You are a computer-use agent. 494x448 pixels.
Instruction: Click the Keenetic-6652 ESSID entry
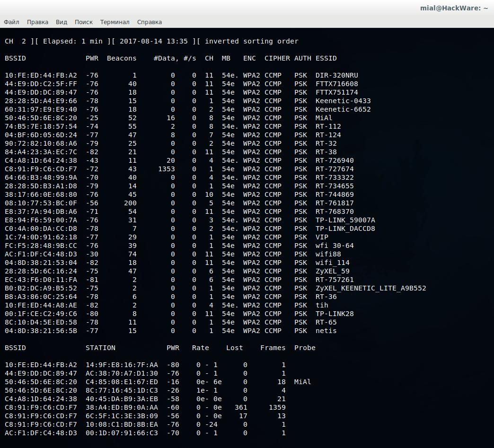pyautogui.click(x=343, y=109)
